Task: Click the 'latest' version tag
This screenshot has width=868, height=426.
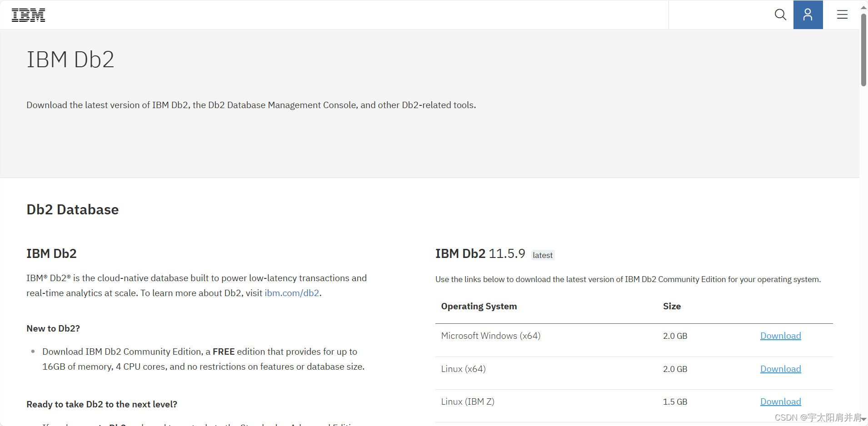Action: pos(543,255)
